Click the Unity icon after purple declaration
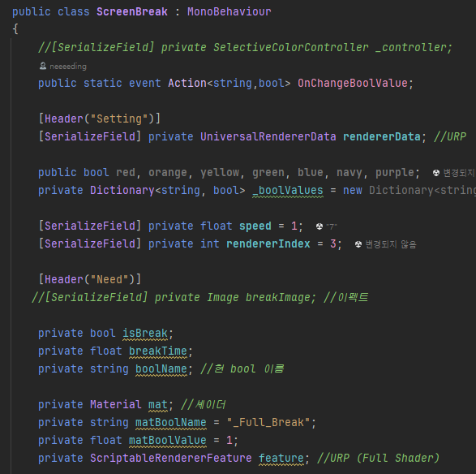The image size is (476, 474). pyautogui.click(x=436, y=173)
